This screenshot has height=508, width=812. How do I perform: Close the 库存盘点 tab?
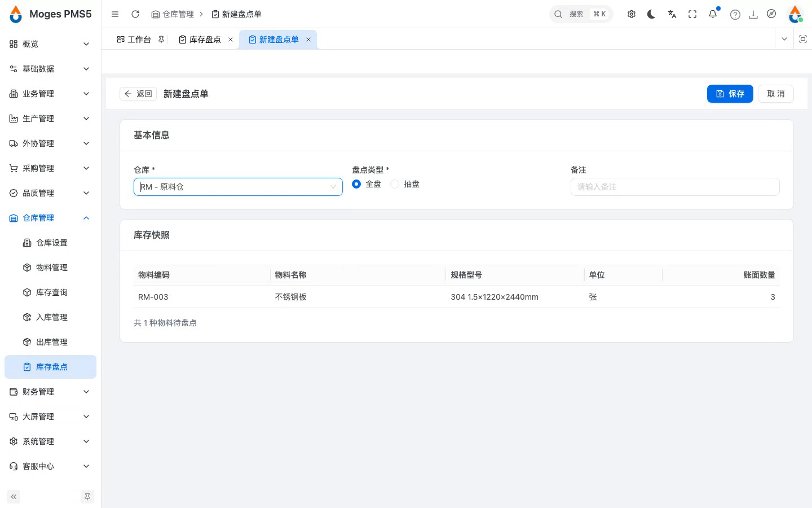(x=231, y=40)
